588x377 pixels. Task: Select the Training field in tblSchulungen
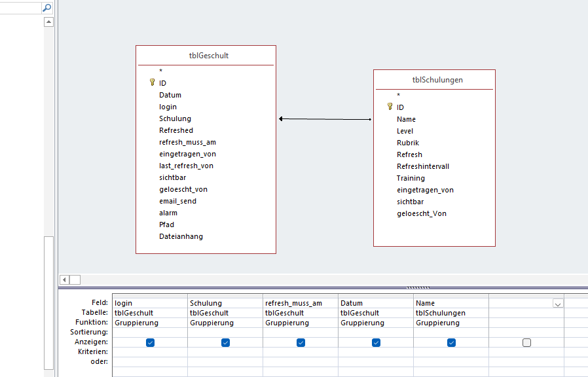[411, 179]
